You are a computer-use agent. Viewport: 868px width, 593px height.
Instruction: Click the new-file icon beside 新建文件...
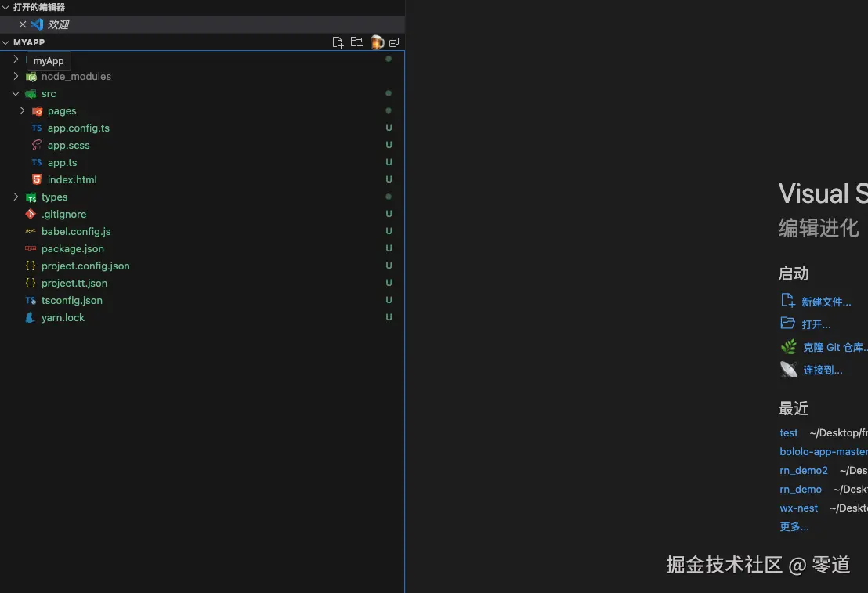[788, 301]
